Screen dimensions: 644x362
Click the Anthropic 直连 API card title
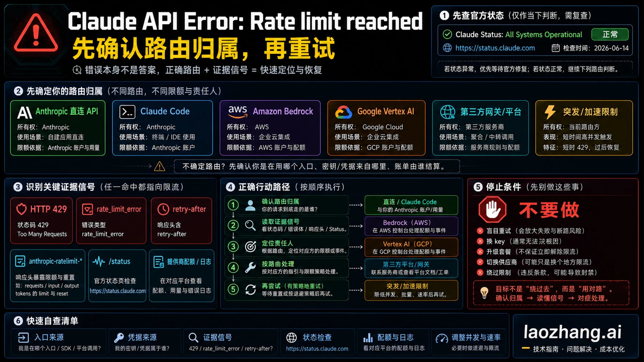click(x=67, y=111)
